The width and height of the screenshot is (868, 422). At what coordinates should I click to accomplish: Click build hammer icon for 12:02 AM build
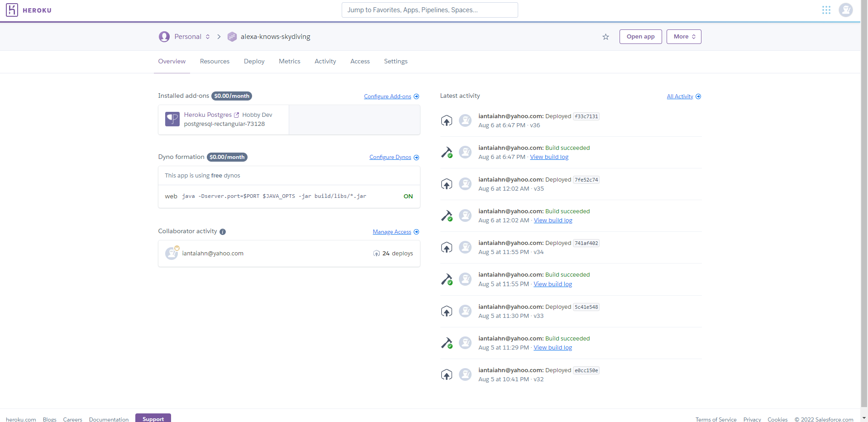pyautogui.click(x=447, y=216)
